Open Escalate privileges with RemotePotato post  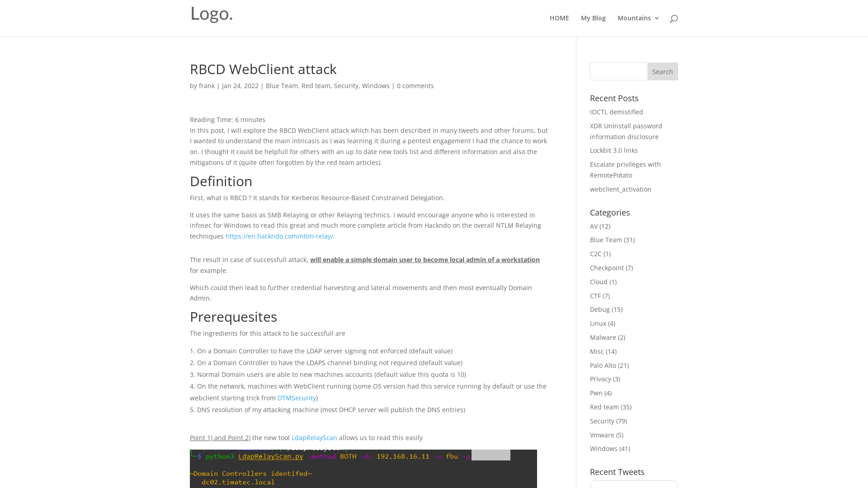[x=625, y=170]
